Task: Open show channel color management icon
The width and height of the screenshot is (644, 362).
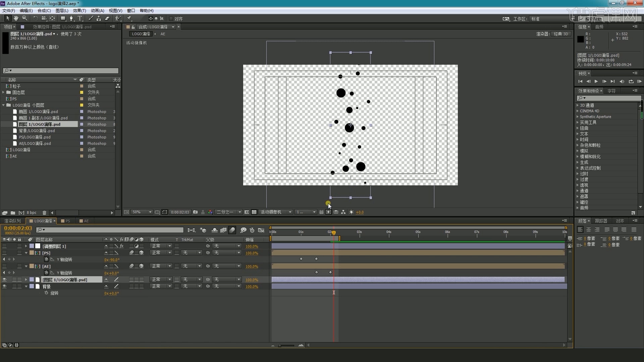Action: click(x=210, y=212)
